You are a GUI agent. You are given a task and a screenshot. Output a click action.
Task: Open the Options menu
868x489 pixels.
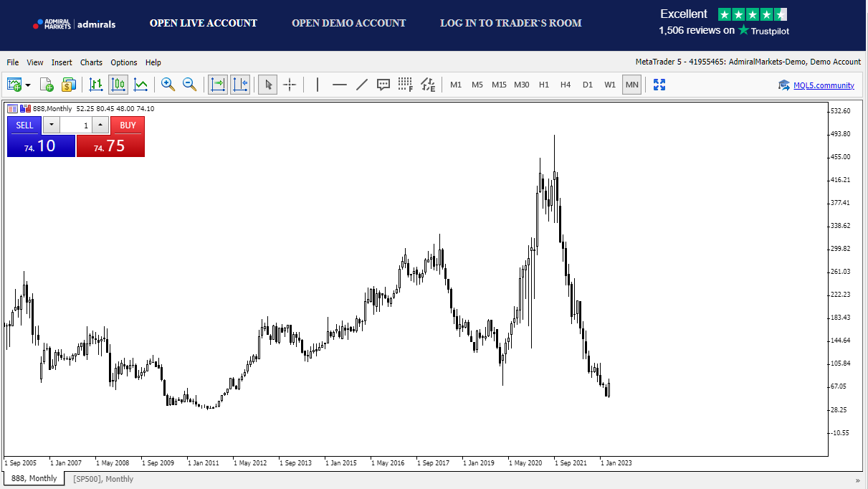124,62
